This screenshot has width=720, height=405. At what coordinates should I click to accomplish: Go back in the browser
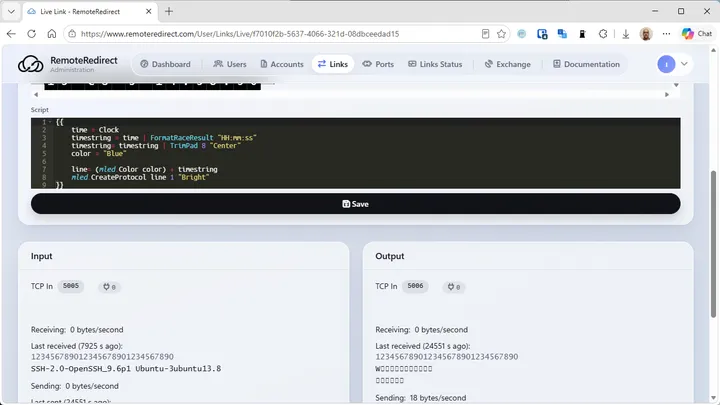pos(11,34)
